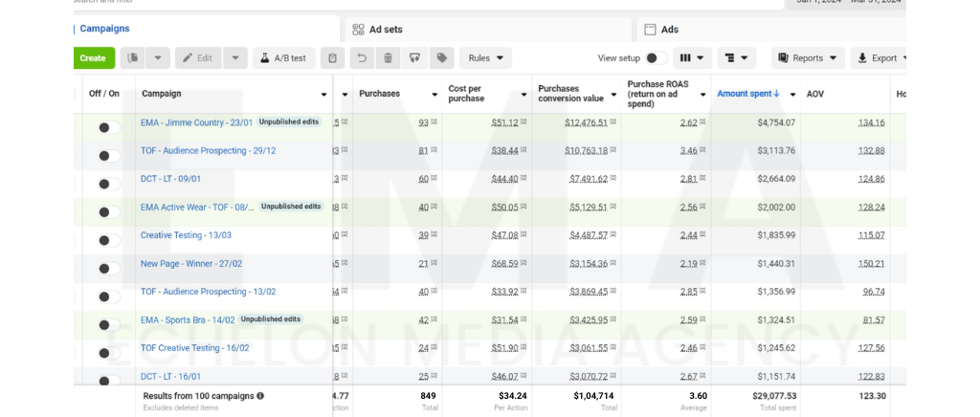The width and height of the screenshot is (980, 417).
Task: Click the Ad sets grid icon
Action: tap(358, 30)
